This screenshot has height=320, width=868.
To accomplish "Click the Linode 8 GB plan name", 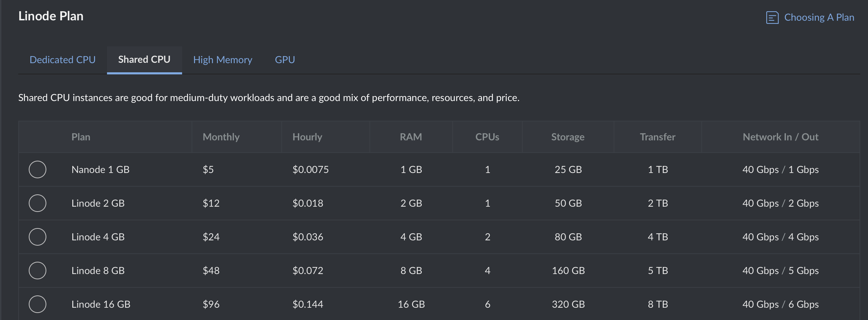I will coord(98,271).
